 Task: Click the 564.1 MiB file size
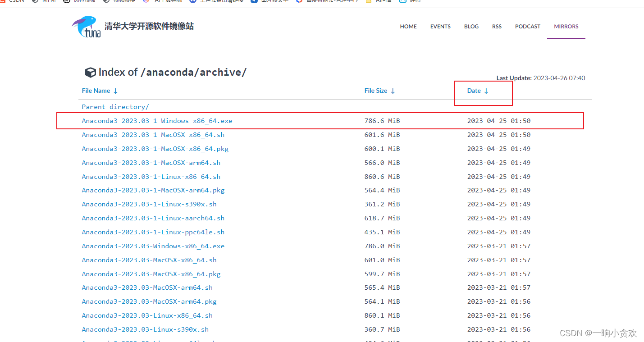click(382, 301)
